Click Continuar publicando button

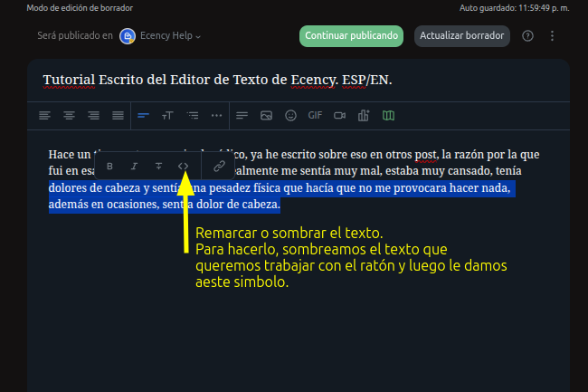[x=351, y=36]
